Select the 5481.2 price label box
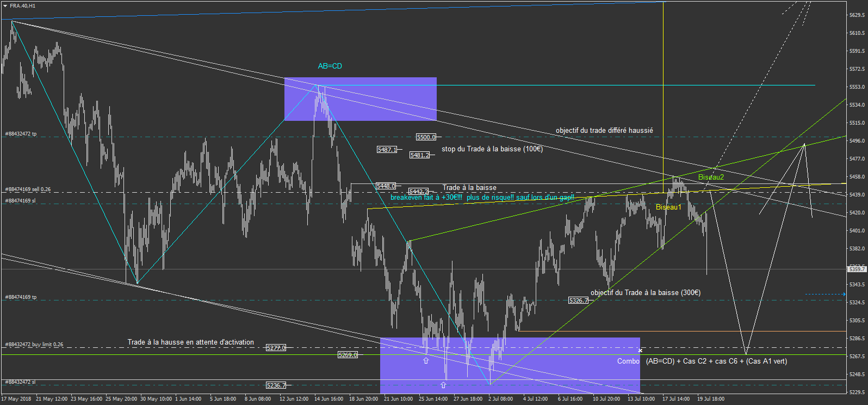 (x=419, y=155)
